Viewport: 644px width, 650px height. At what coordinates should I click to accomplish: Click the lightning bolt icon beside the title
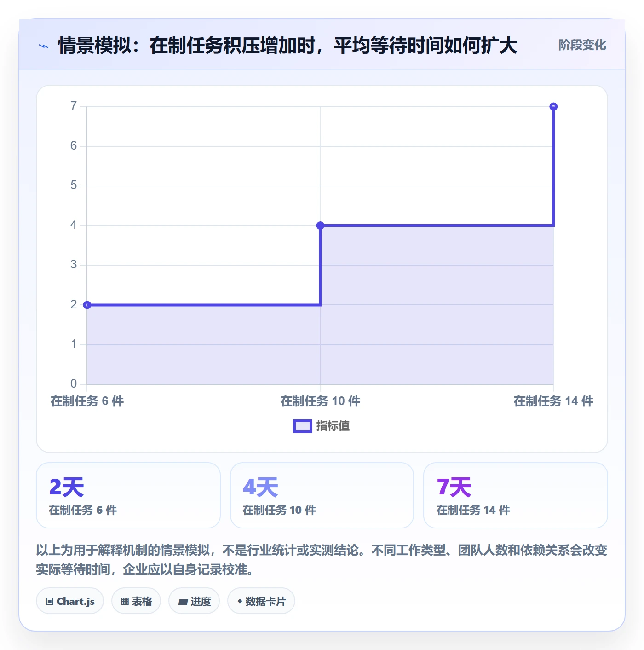pyautogui.click(x=44, y=46)
